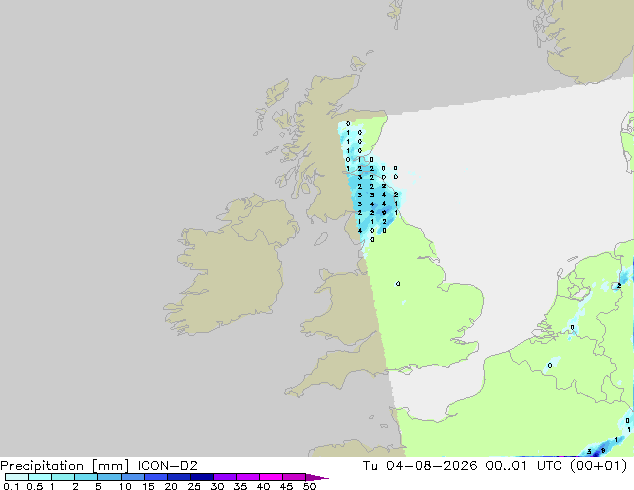
Task: Click the (00+01) forecast step text
Action: (598, 466)
